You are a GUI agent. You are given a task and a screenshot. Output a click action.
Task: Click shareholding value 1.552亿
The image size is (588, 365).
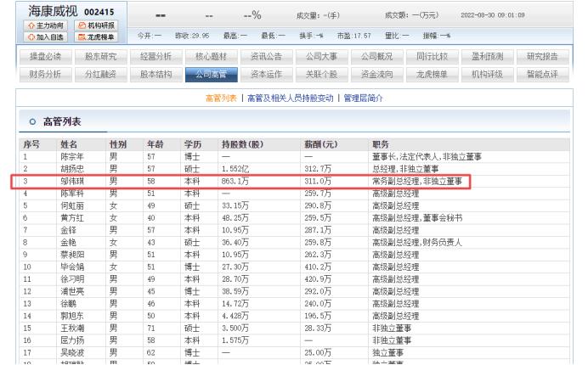click(235, 169)
